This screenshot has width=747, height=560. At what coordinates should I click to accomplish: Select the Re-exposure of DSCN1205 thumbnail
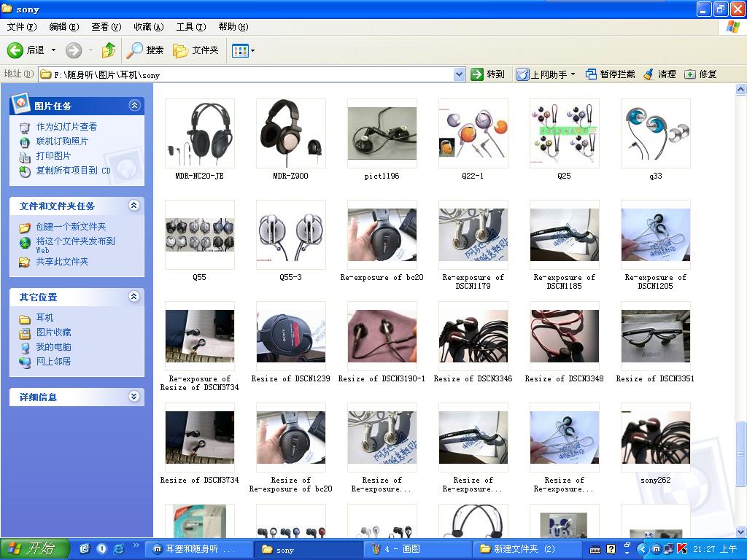pos(656,235)
